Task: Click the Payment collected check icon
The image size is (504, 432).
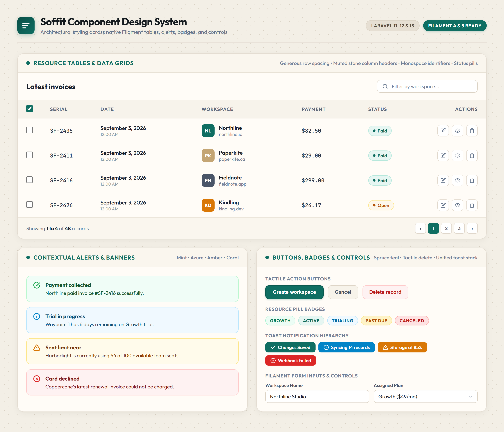Action: click(x=37, y=285)
